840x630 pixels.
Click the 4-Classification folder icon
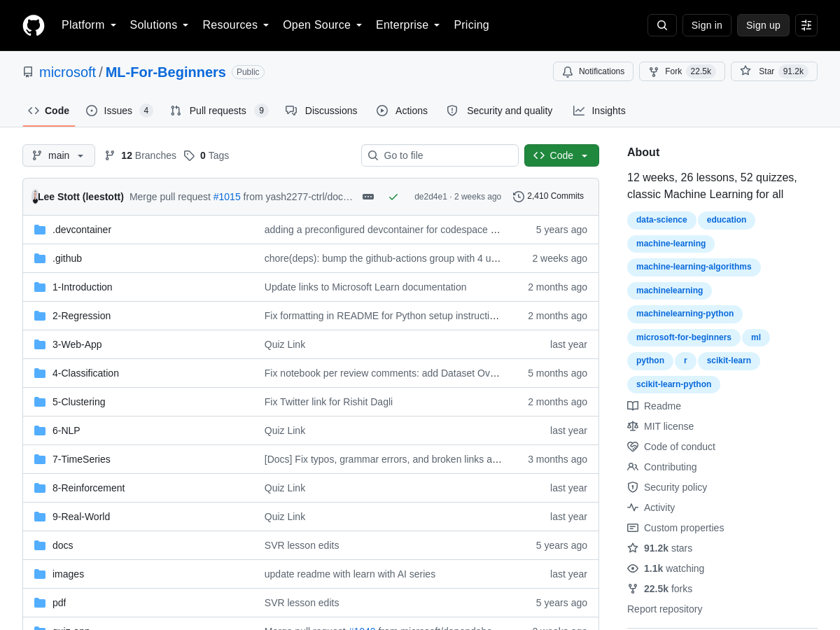[x=40, y=373]
